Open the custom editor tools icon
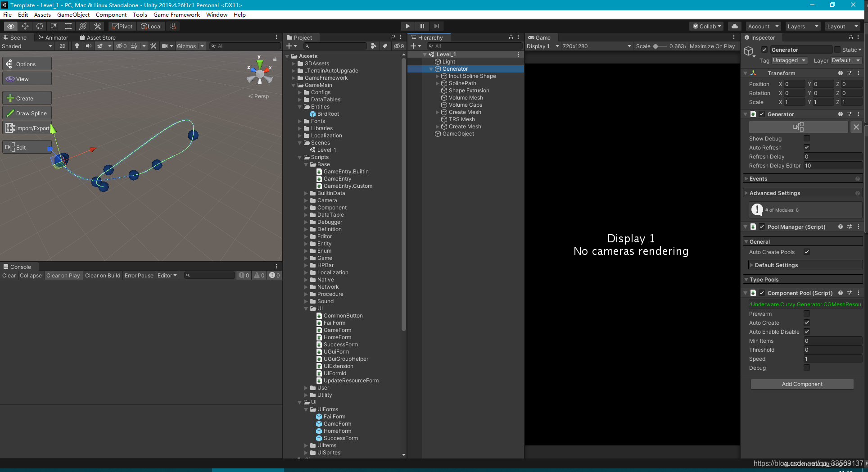The image size is (868, 472). tap(97, 26)
